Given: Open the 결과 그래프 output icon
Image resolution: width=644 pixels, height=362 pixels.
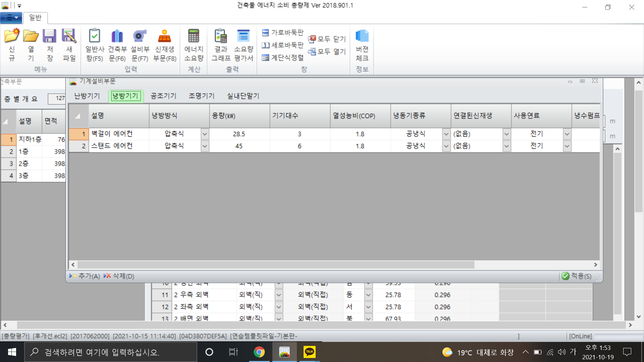Looking at the screenshot, I should (221, 36).
